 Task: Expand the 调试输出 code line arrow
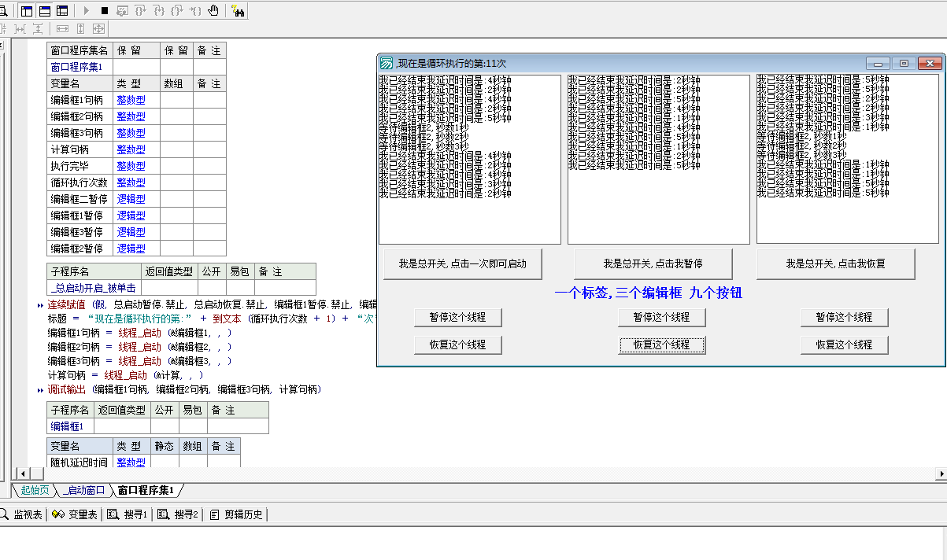pyautogui.click(x=40, y=390)
